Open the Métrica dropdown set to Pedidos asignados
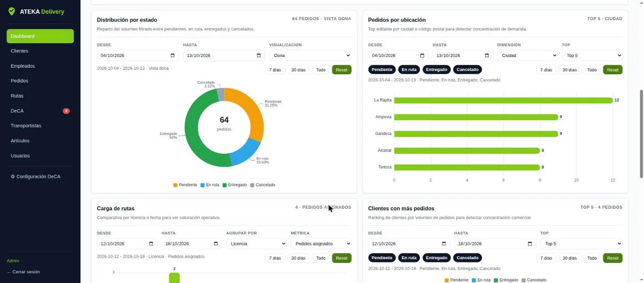This screenshot has width=644, height=283. click(321, 244)
